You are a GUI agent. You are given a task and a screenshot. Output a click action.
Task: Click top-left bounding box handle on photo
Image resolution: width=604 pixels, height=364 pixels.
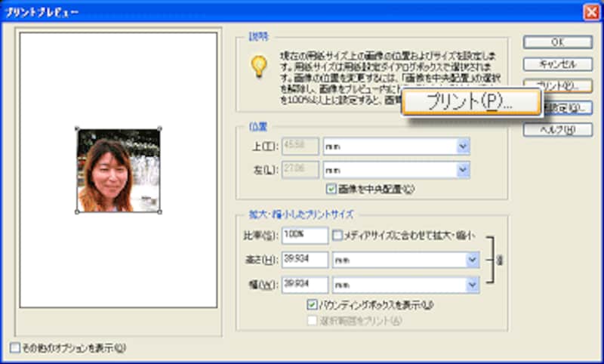tap(78, 129)
